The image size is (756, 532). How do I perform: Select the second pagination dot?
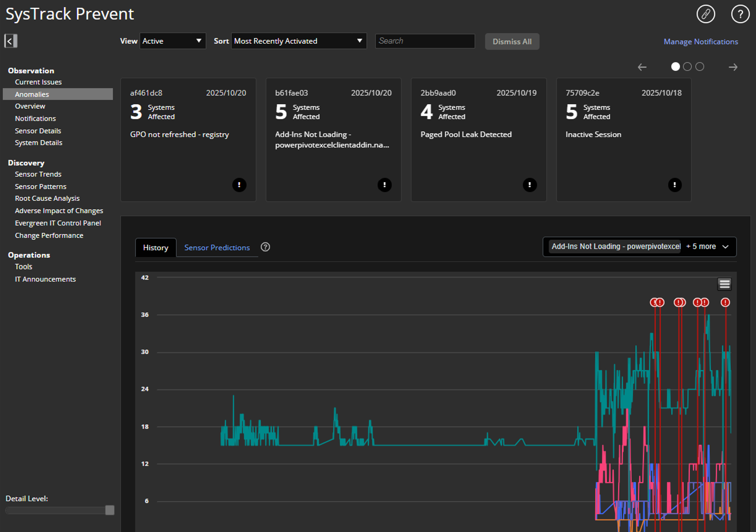(688, 67)
